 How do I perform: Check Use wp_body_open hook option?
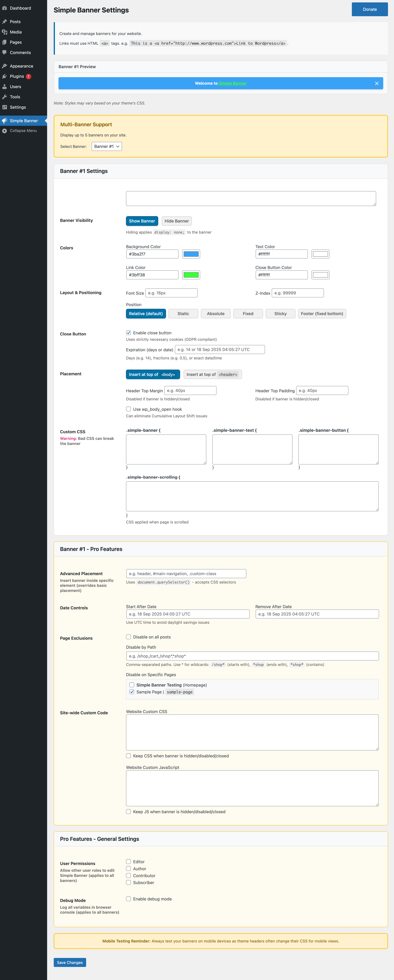pyautogui.click(x=129, y=409)
